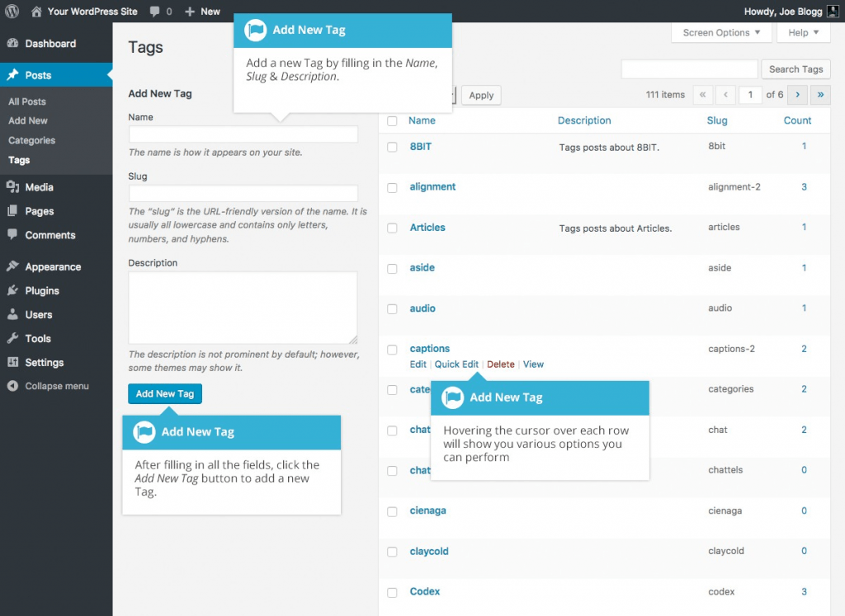Click the WordPress logo icon

[12, 12]
